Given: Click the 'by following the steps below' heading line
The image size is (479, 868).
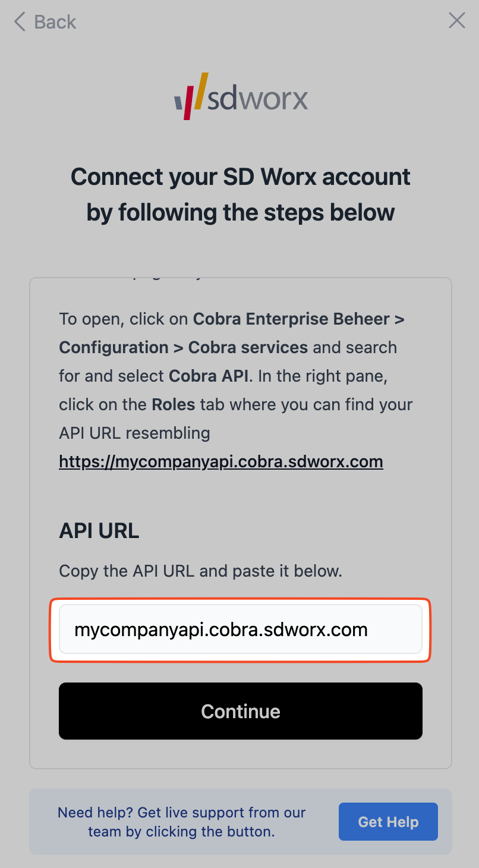Looking at the screenshot, I should [x=241, y=212].
